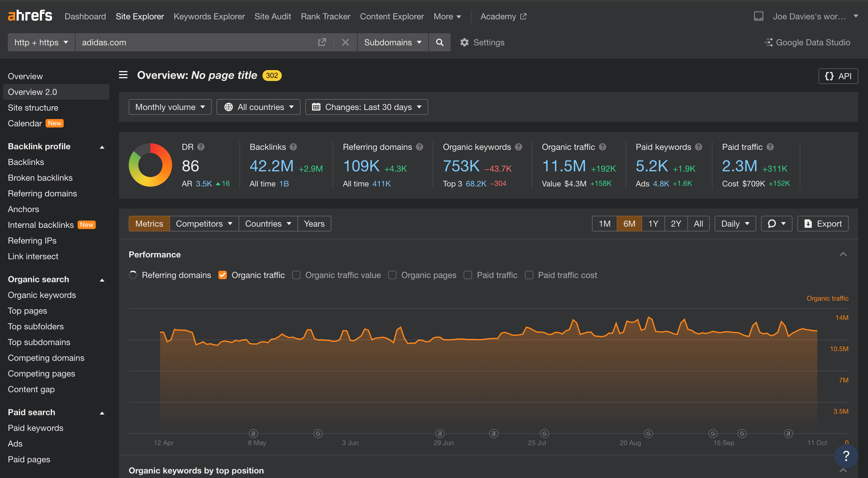
Task: Collapse the Performance panel
Action: coord(843,254)
